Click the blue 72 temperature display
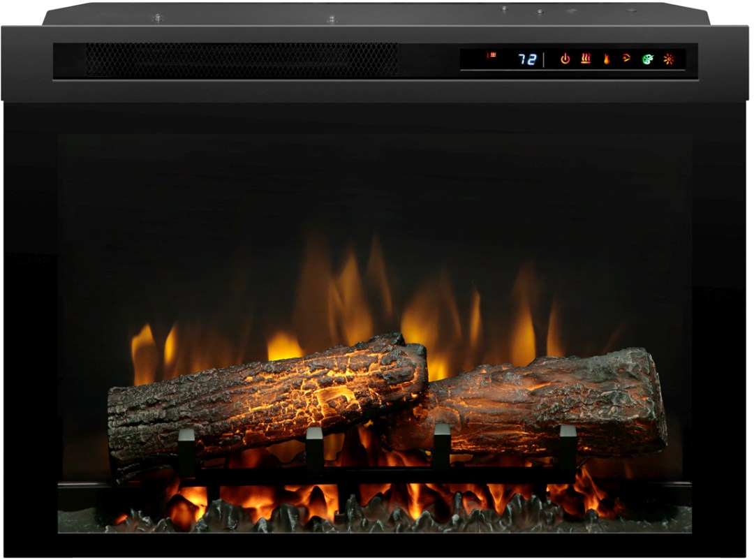The image size is (754, 560). (527, 59)
